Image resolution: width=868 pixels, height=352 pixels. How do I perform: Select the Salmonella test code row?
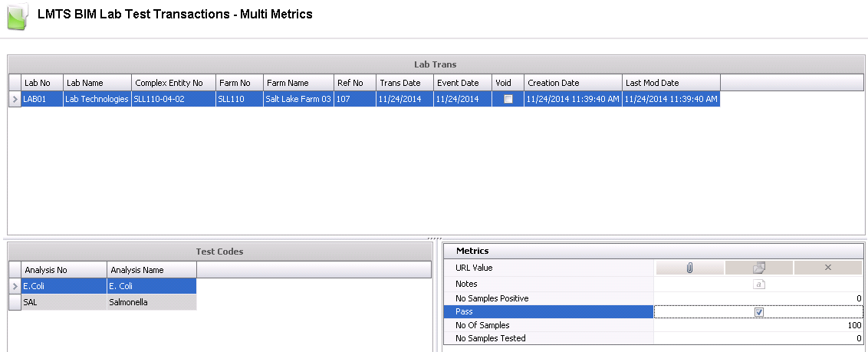[x=151, y=303]
